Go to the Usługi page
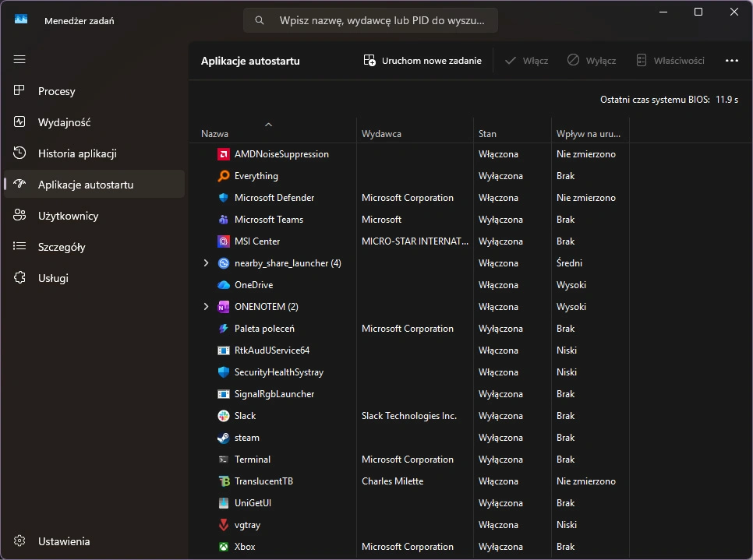The image size is (753, 560). (53, 278)
